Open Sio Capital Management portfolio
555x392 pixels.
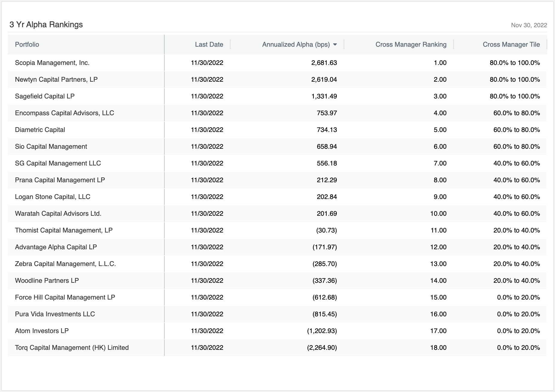click(51, 146)
